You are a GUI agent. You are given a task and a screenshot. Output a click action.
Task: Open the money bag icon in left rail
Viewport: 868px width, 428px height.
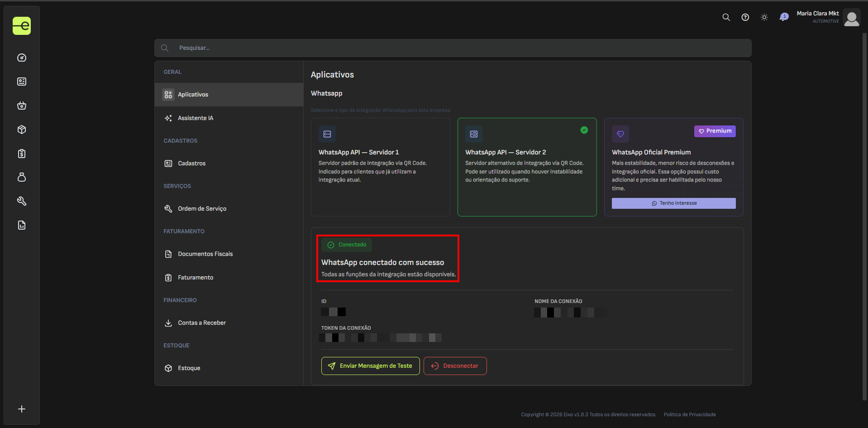[x=22, y=177]
